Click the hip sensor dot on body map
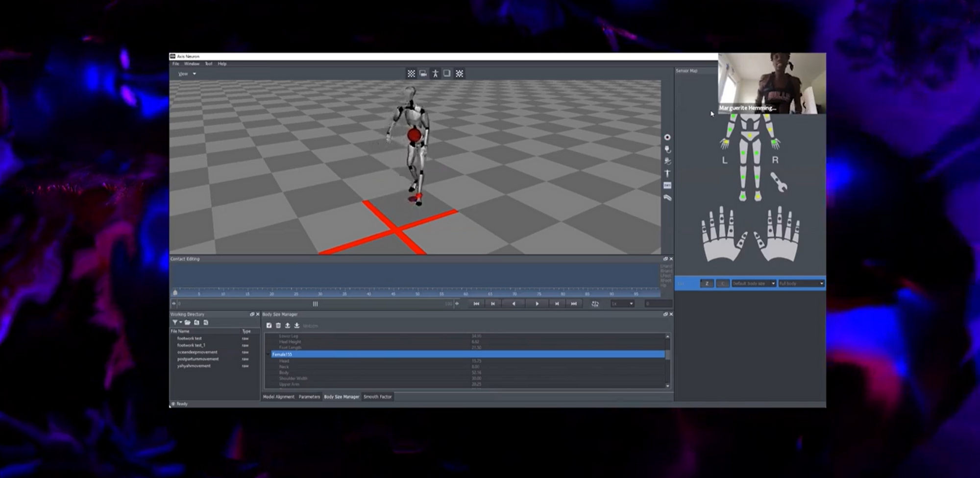980x478 pixels. click(x=750, y=135)
